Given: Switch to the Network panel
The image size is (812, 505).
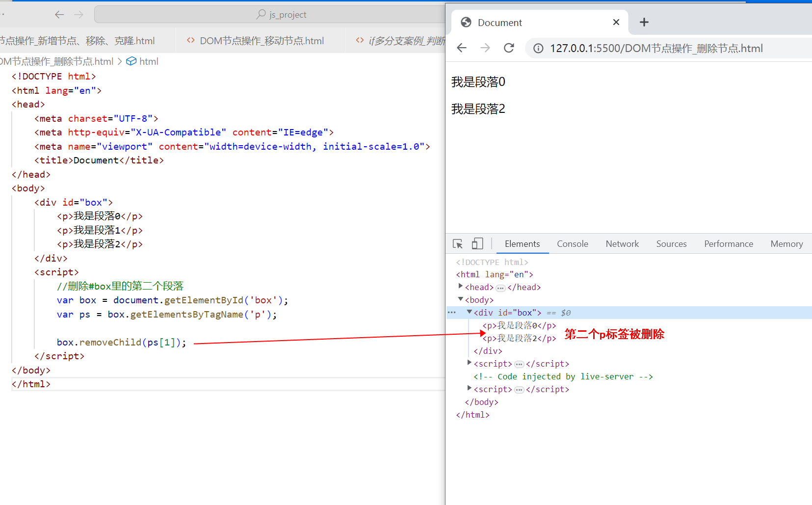Looking at the screenshot, I should coord(622,244).
